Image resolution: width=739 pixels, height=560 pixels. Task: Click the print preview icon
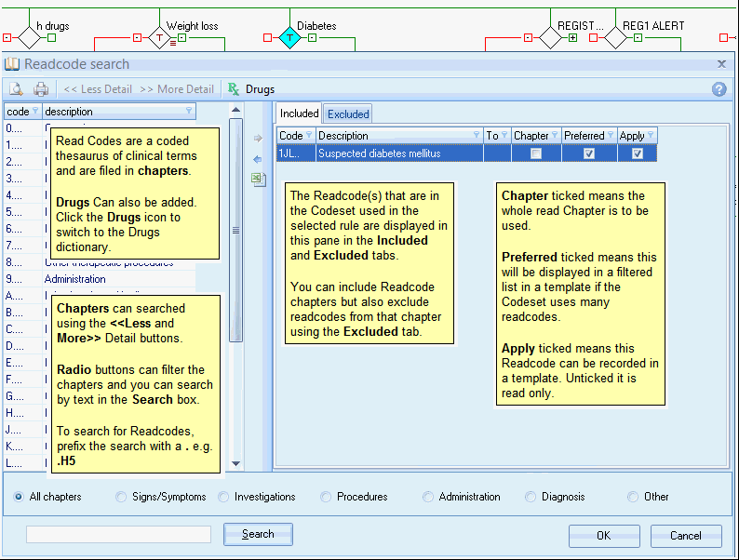click(16, 89)
